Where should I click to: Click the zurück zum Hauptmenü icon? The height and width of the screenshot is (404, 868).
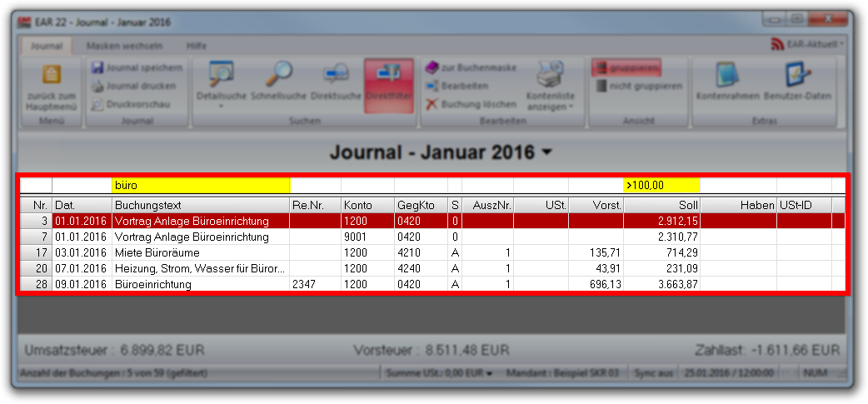point(52,75)
